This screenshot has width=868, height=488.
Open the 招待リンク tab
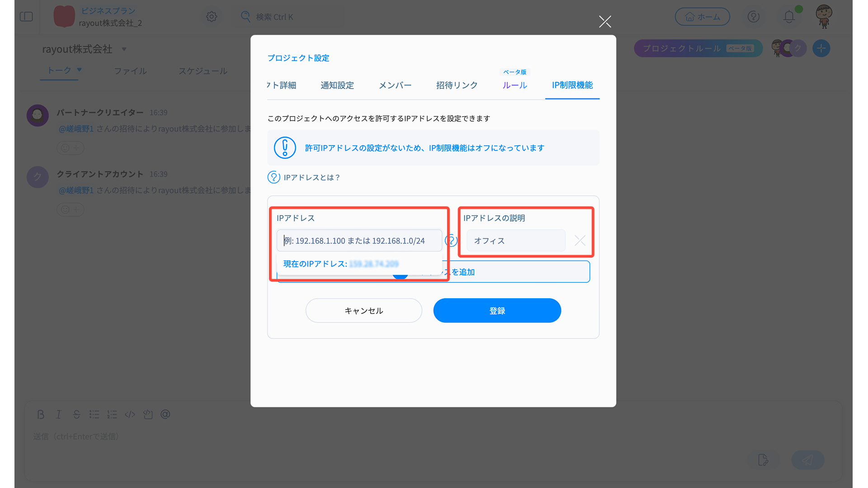pos(457,85)
